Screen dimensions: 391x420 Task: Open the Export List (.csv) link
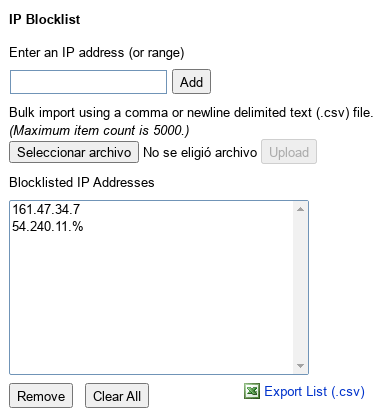coord(314,391)
